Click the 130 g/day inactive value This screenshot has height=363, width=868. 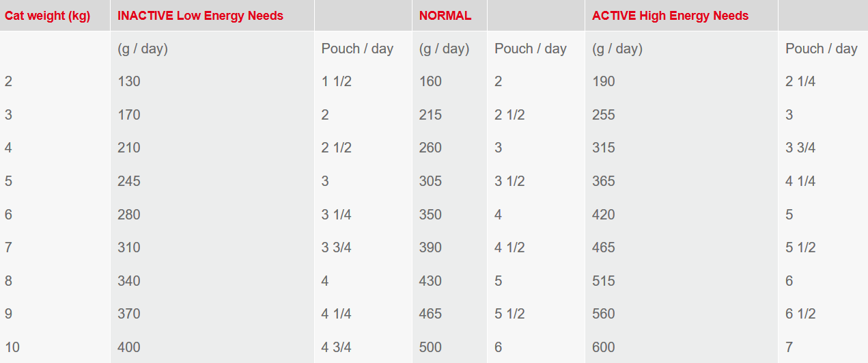tap(129, 81)
